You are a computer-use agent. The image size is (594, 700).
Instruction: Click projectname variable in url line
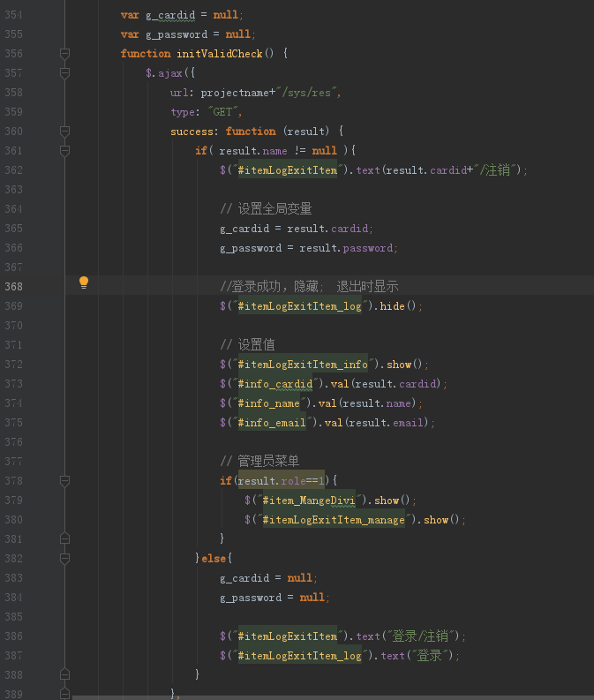[x=235, y=93]
